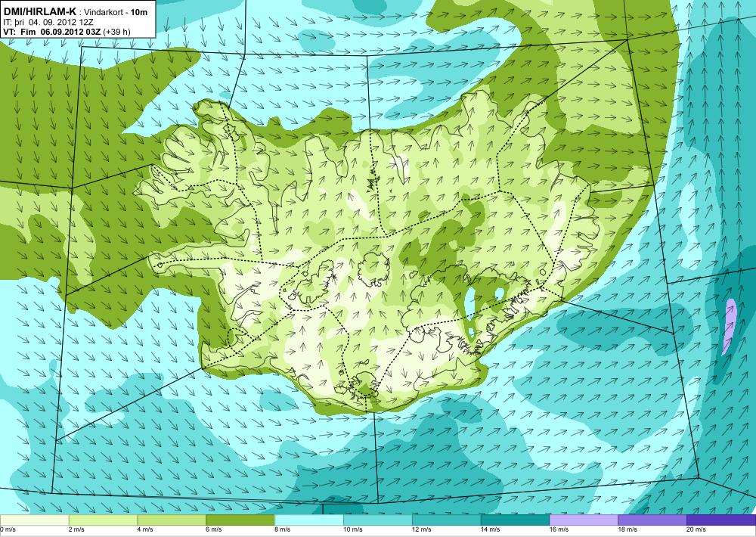Click the "12 m/s" legend label

click(422, 529)
